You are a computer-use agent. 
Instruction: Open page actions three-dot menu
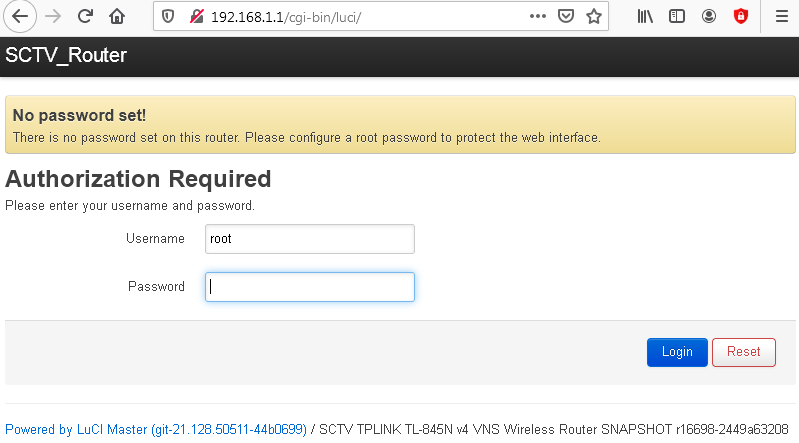(538, 16)
